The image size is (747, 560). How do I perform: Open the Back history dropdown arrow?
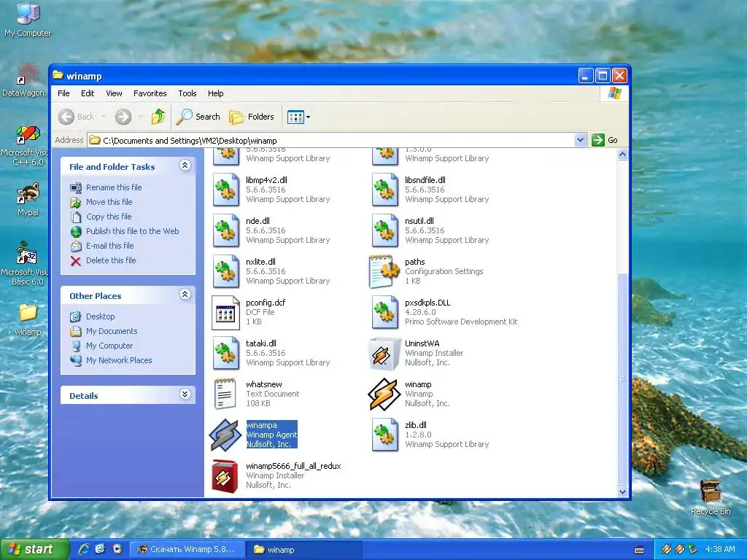coord(104,117)
